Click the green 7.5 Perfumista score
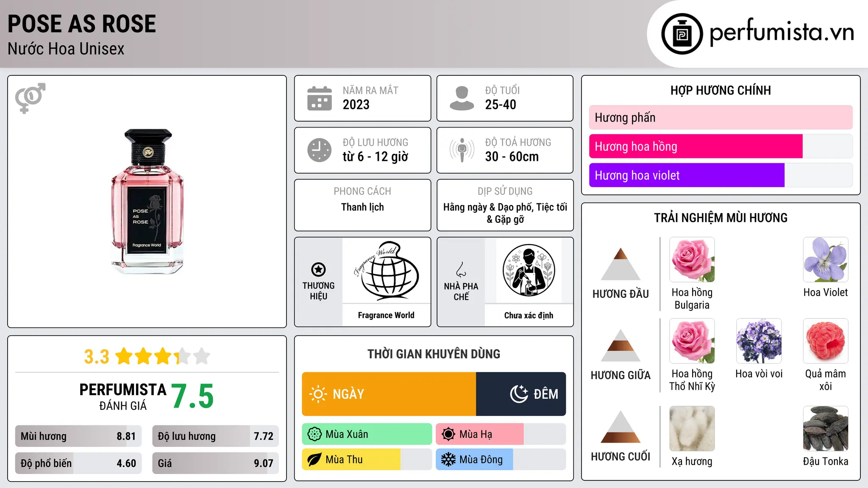This screenshot has height=488, width=868. [192, 396]
